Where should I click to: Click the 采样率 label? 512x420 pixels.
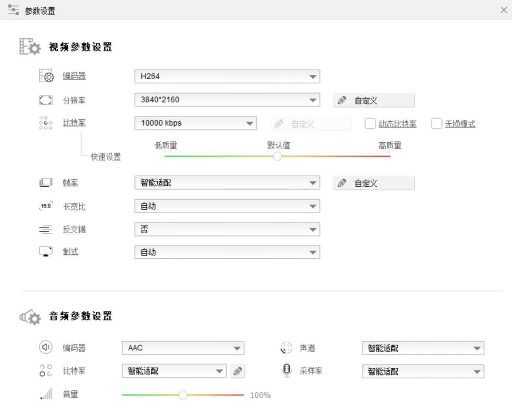311,371
